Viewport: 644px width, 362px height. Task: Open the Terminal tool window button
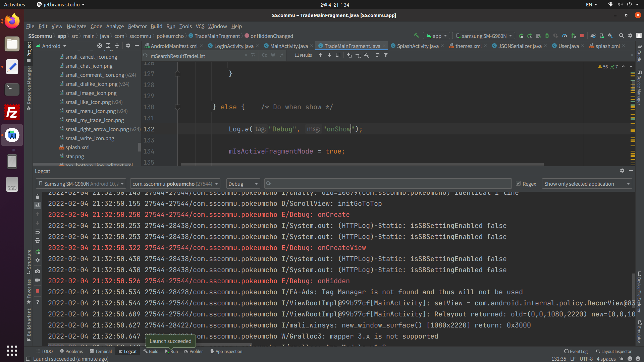pyautogui.click(x=101, y=351)
